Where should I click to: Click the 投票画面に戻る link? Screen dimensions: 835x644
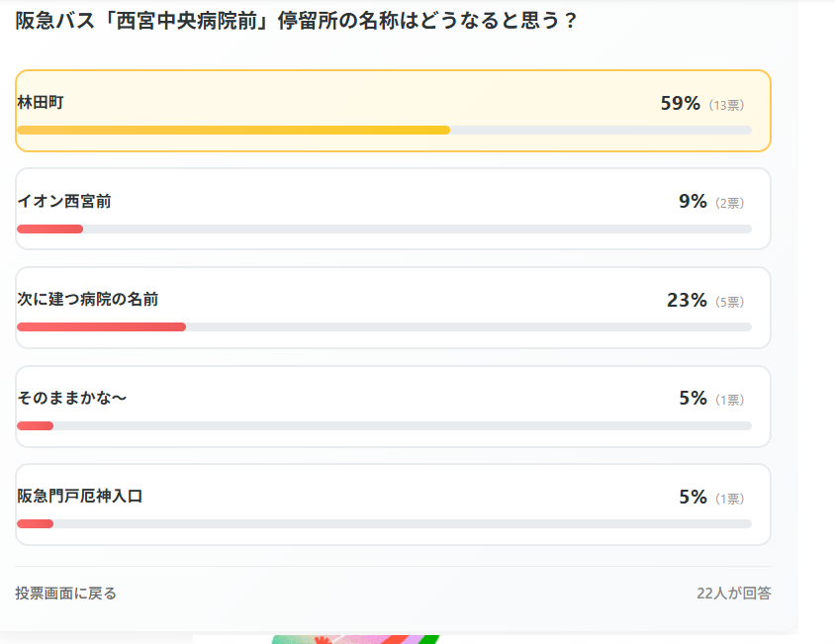pos(65,593)
